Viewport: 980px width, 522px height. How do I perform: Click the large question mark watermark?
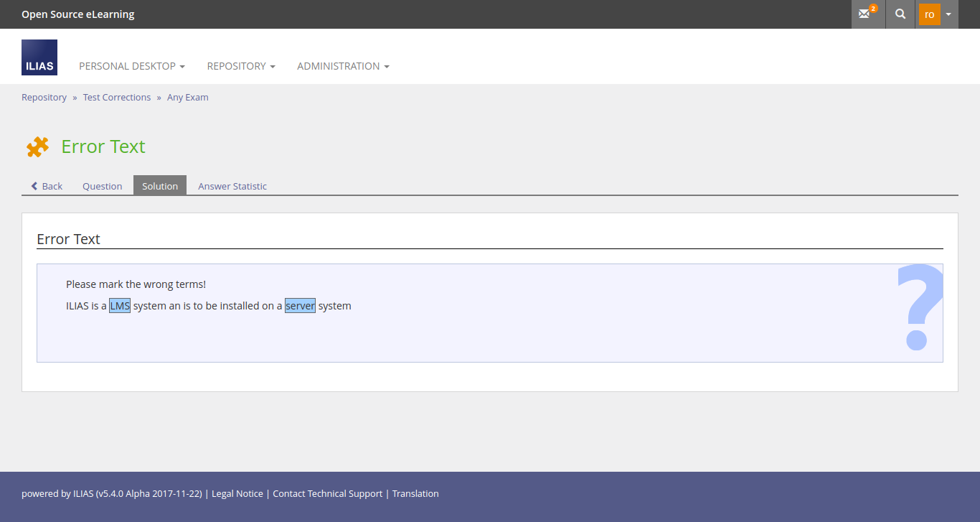point(919,307)
